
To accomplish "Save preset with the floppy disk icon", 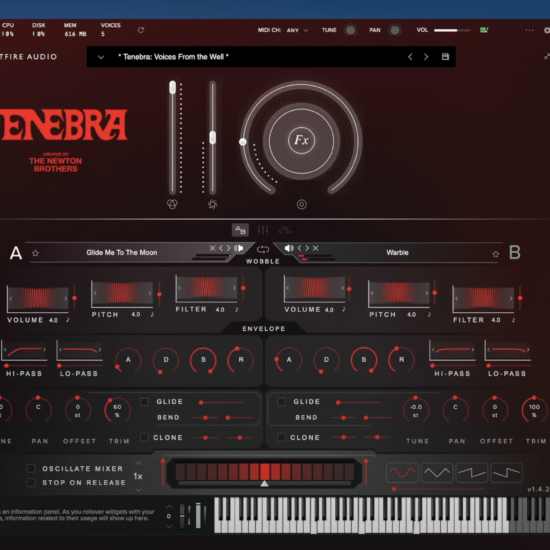I will pyautogui.click(x=445, y=56).
